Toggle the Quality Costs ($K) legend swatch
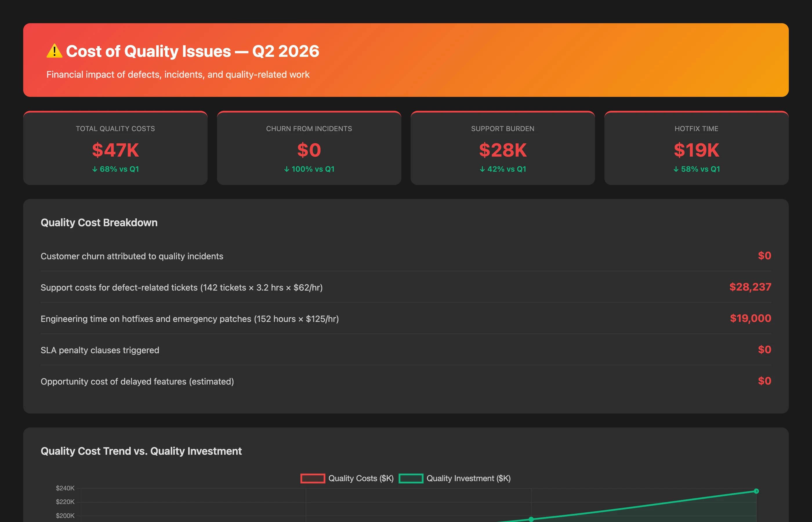Screen dimensions: 812x522 [x=313, y=478]
